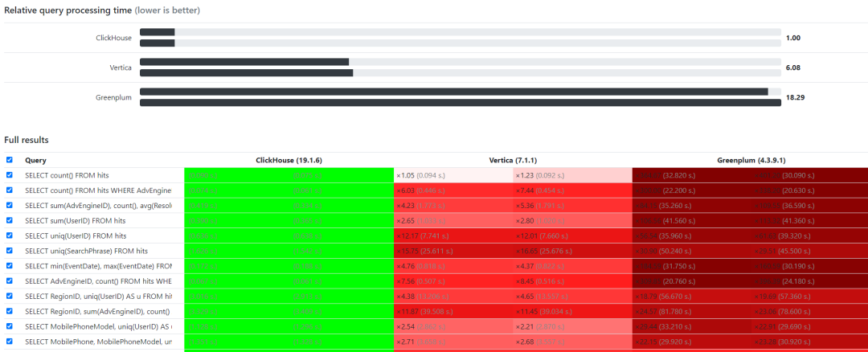This screenshot has width=868, height=352.
Task: Toggle checkbox for 'SELECT min(EventDate), max(EventDate)' query
Action: [x=9, y=266]
